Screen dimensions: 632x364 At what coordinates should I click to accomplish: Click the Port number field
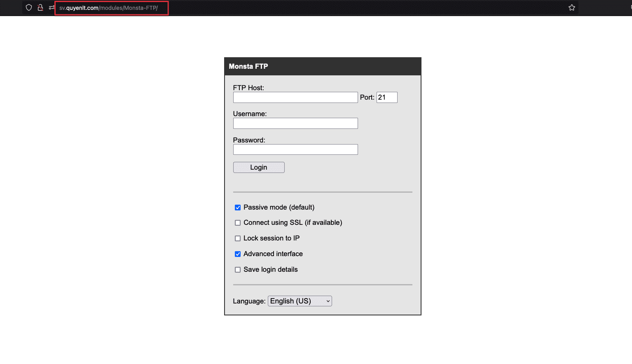click(386, 98)
